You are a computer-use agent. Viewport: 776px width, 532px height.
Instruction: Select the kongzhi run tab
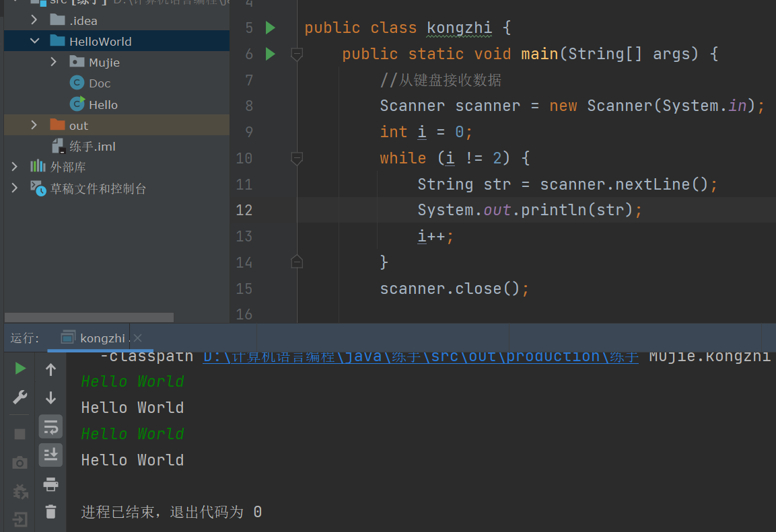coord(102,338)
